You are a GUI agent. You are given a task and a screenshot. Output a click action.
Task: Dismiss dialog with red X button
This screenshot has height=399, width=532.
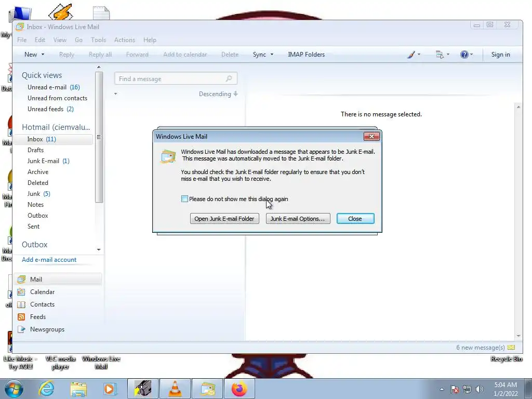371,137
